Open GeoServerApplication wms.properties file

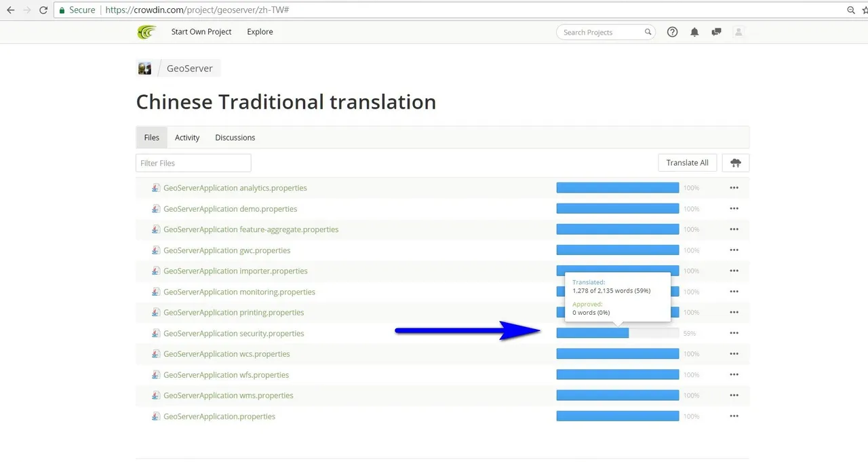[x=229, y=396]
